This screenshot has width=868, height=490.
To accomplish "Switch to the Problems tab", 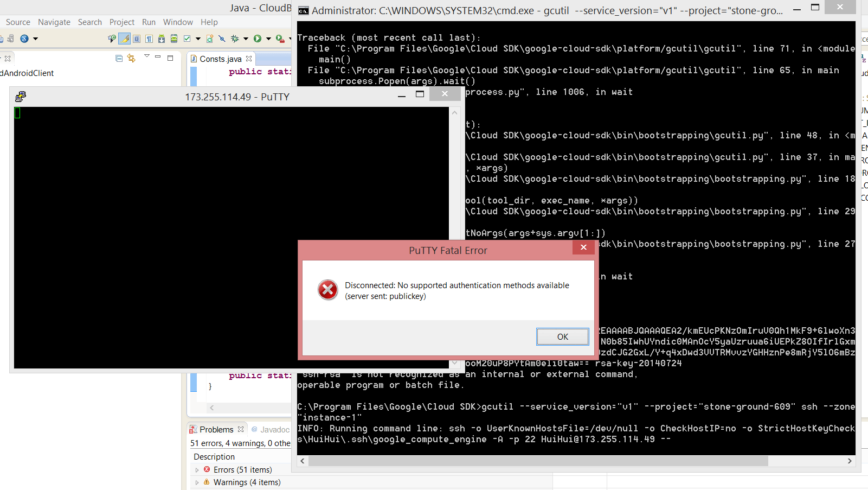I will (216, 429).
